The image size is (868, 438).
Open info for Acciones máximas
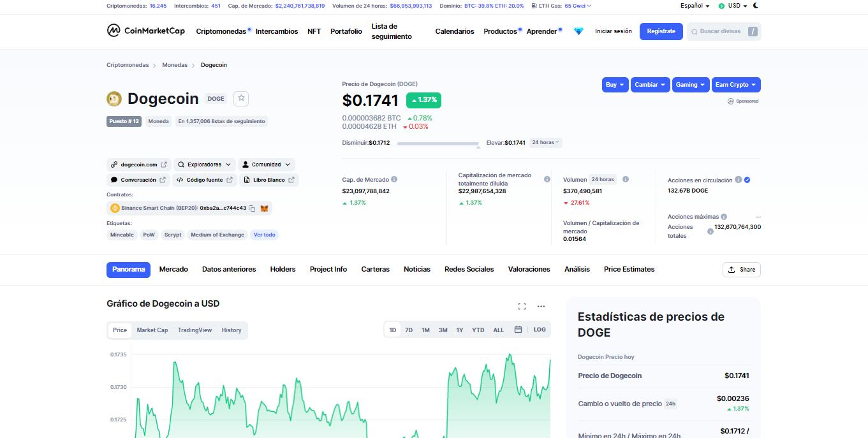pos(724,217)
